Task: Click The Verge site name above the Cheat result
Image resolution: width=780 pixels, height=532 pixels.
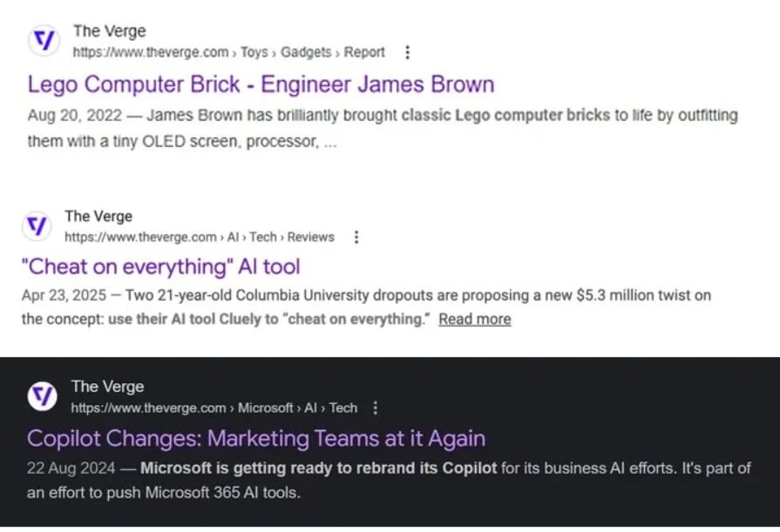Action: (98, 216)
